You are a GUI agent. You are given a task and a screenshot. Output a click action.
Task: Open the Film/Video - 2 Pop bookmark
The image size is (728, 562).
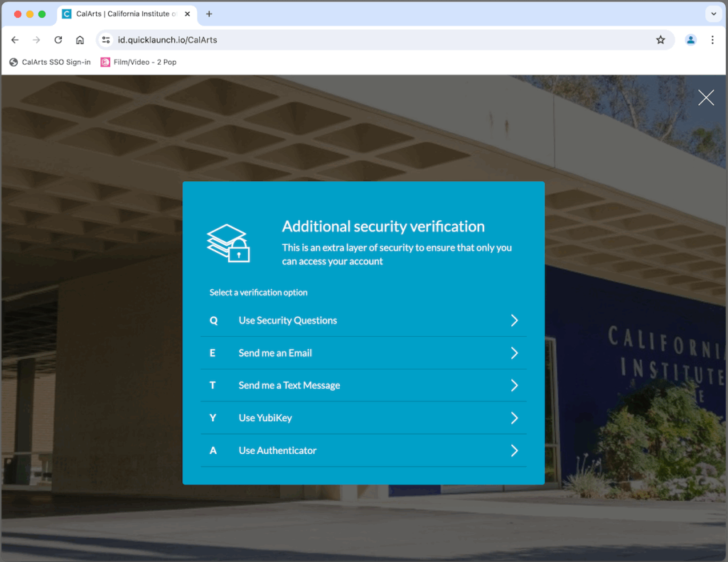tap(139, 63)
